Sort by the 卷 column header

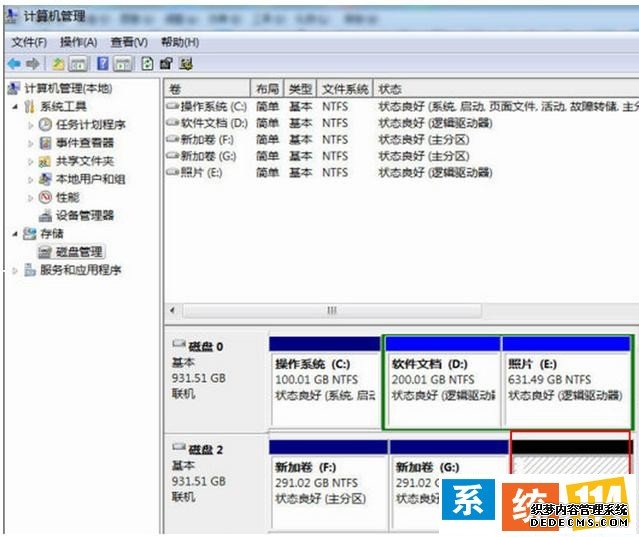pyautogui.click(x=207, y=88)
